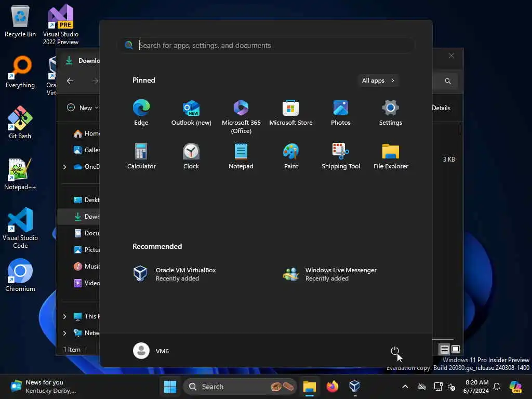Viewport: 532px width, 399px height.
Task: Open network status tray icon
Action: (437, 387)
